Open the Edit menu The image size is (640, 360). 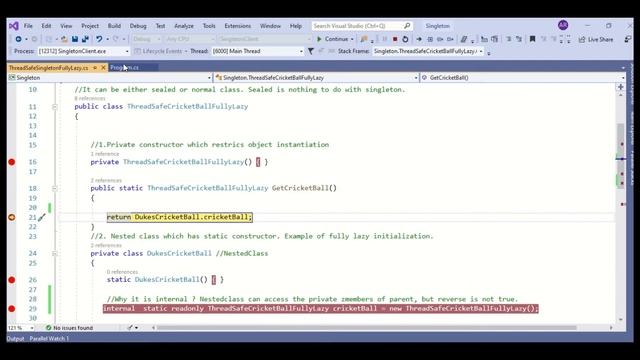coord(46,26)
